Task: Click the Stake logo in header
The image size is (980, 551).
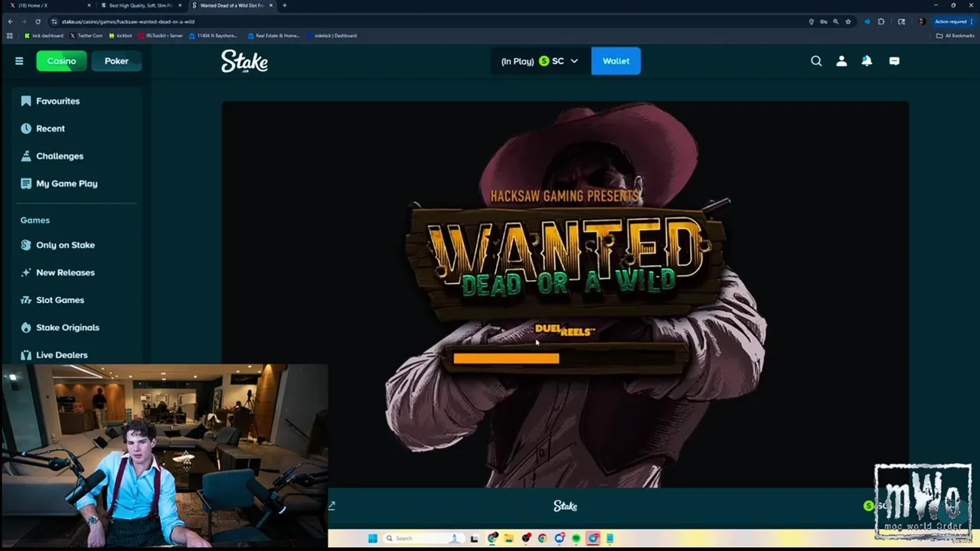Action: click(x=244, y=61)
